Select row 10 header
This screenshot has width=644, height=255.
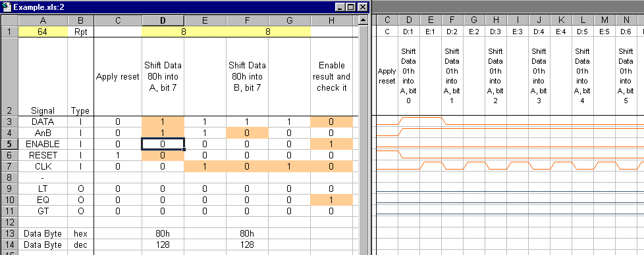[9, 200]
